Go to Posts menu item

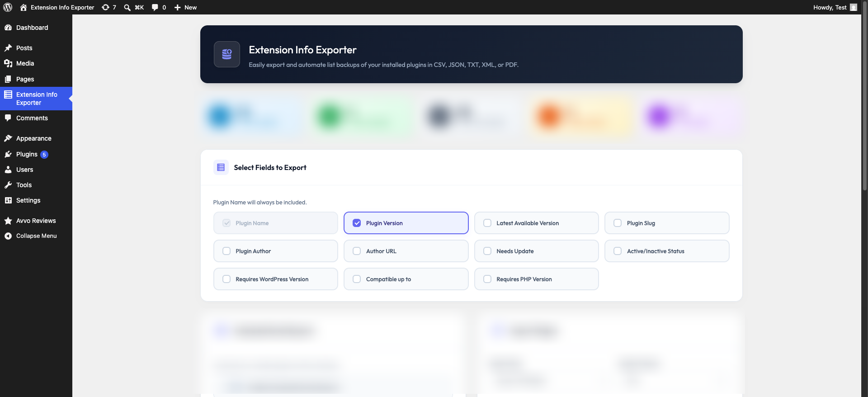tap(24, 48)
